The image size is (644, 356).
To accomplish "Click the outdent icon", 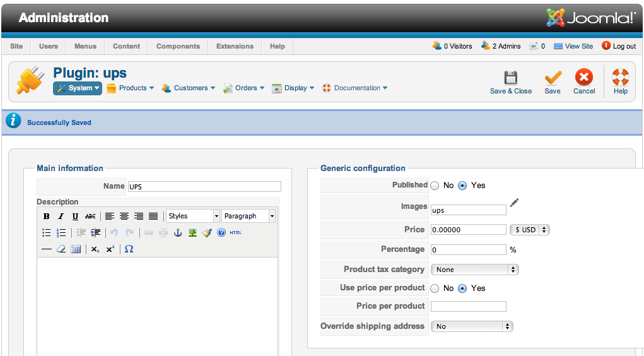I will (81, 233).
